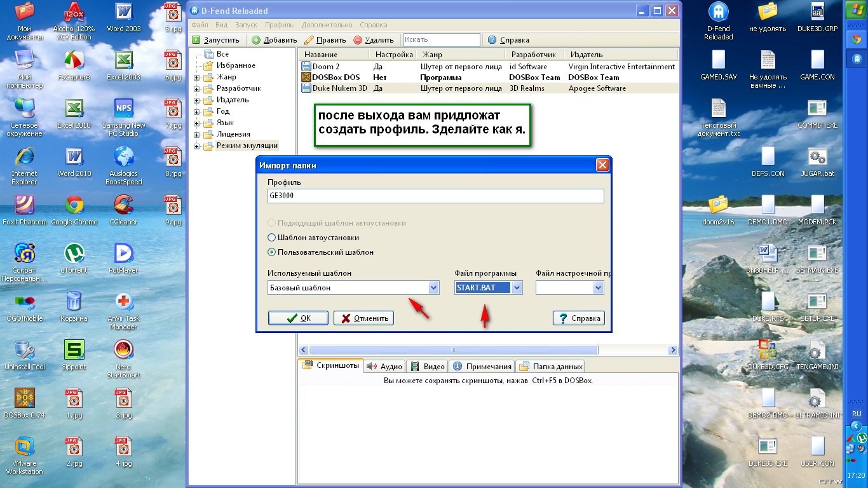Image resolution: width=868 pixels, height=488 pixels.
Task: Open the Профиль menu
Action: 280,25
